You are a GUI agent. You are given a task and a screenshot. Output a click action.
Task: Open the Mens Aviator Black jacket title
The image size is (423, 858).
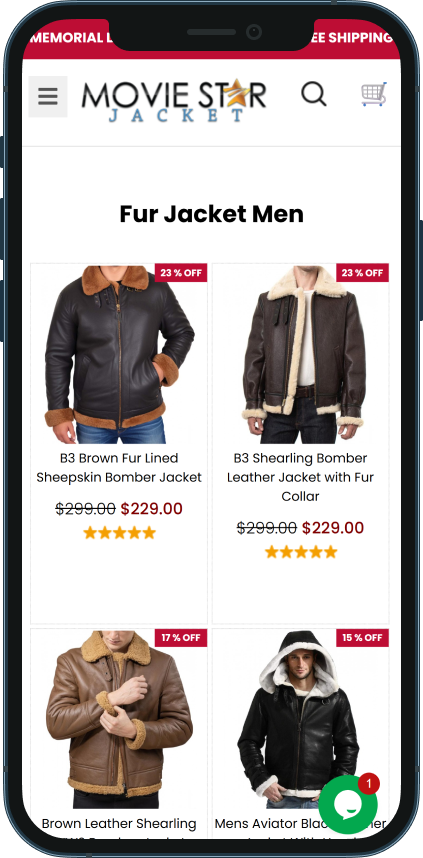300,824
